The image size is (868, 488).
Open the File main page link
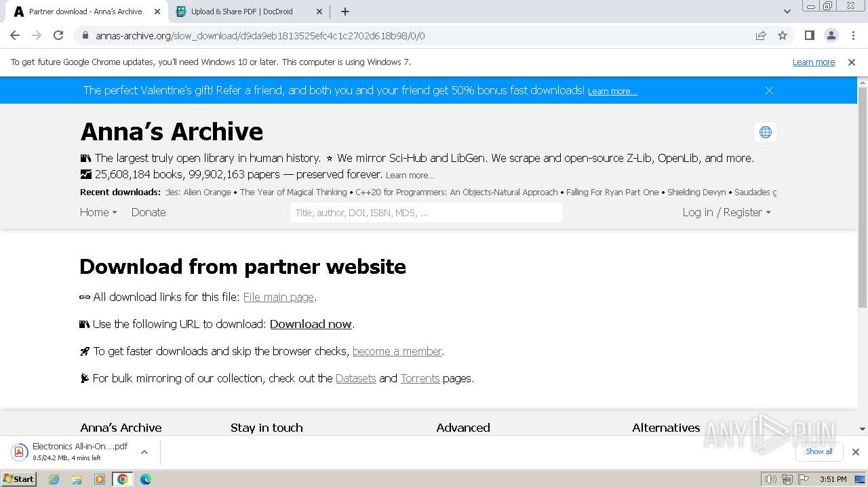pos(279,297)
